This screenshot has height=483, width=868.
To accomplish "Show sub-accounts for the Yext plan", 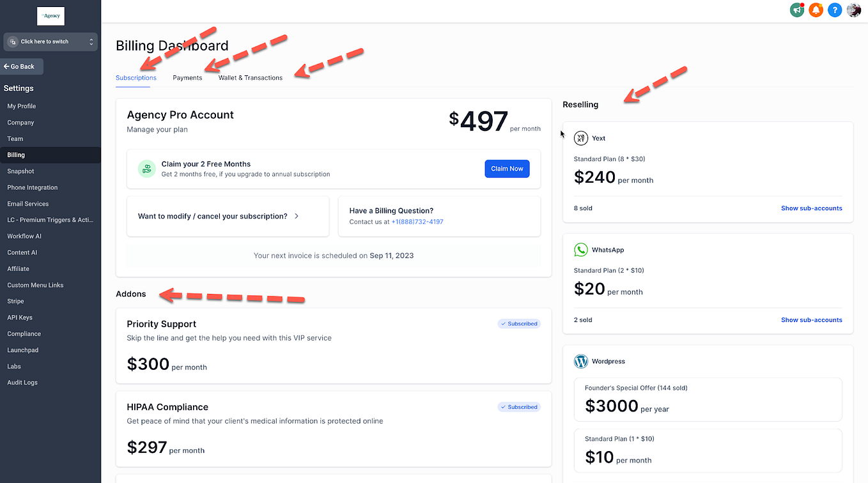I will (x=812, y=208).
